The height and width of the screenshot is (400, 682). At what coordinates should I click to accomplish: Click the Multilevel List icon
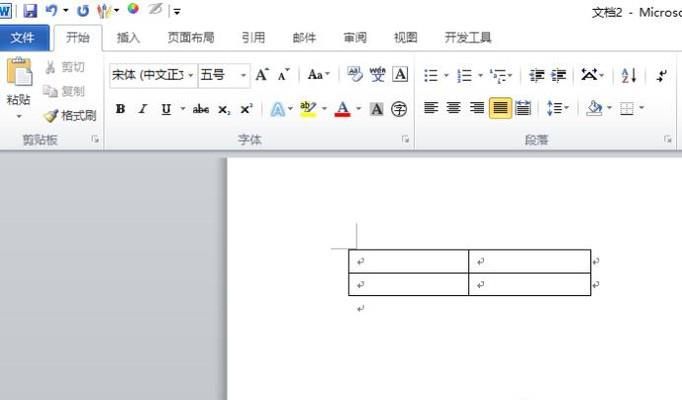pos(498,75)
